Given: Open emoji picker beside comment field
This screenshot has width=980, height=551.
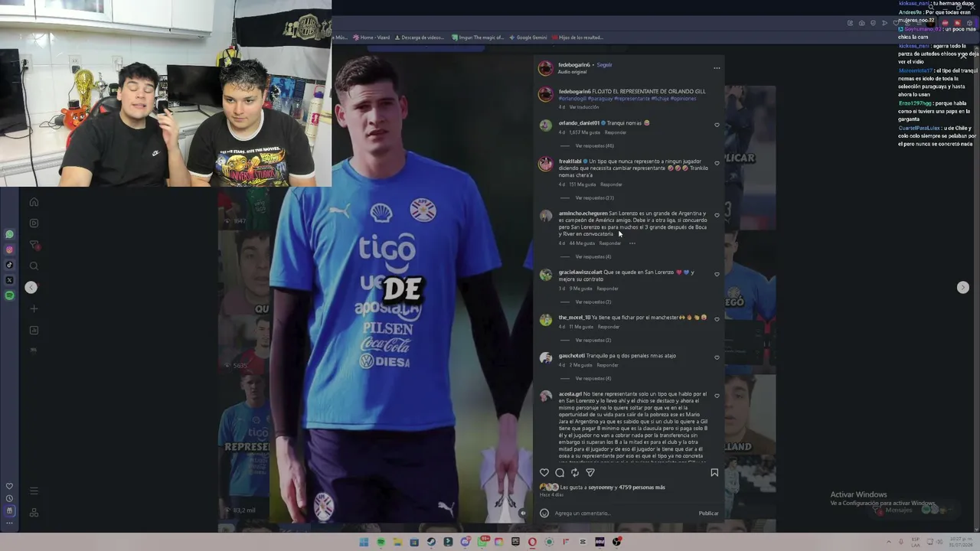Looking at the screenshot, I should (544, 514).
